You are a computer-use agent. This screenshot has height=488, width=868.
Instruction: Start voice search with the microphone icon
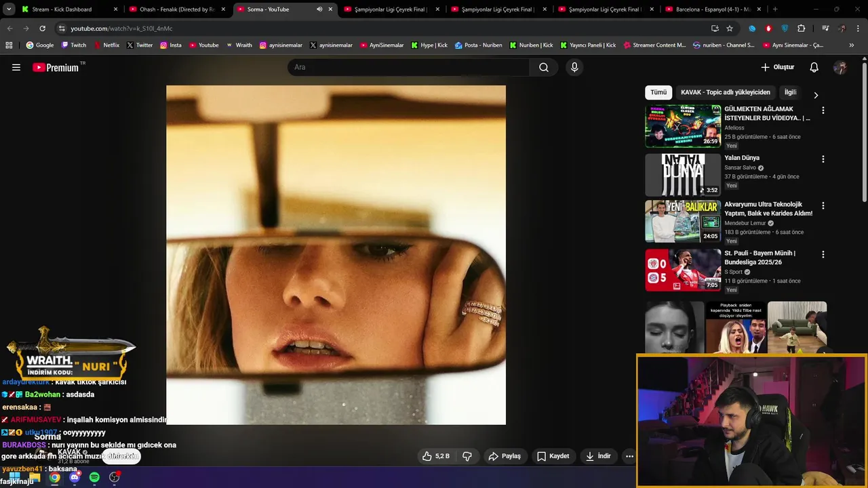[574, 67]
